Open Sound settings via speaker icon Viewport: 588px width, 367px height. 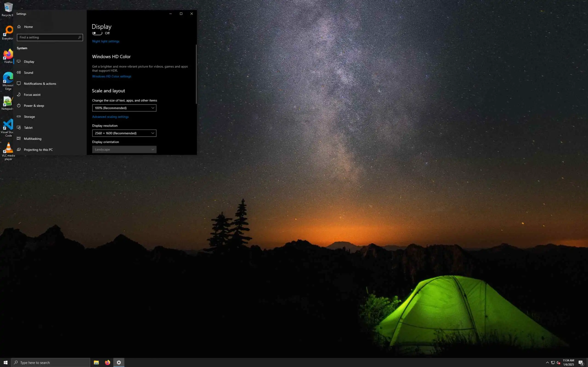(19, 72)
